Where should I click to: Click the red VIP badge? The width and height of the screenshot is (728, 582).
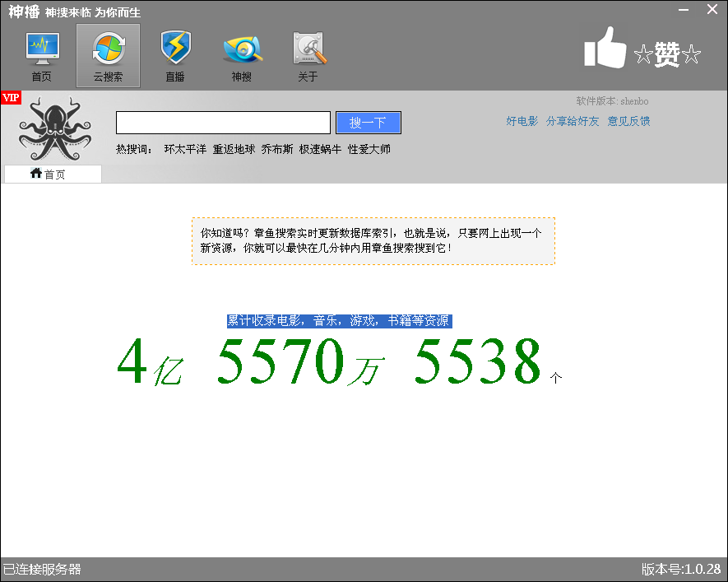coord(11,98)
